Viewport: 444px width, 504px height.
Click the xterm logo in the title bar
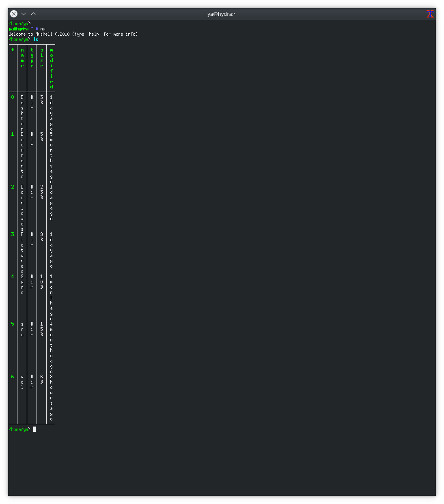click(x=430, y=13)
